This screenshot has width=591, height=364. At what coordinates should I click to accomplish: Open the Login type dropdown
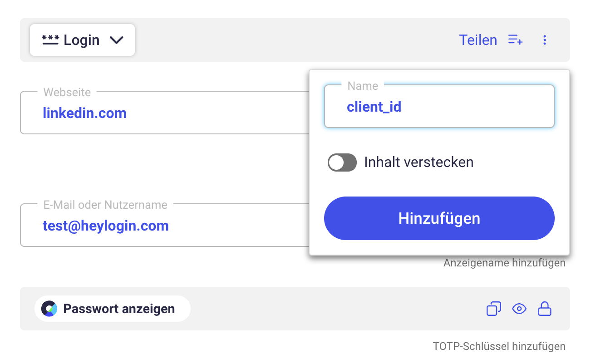[x=82, y=40]
